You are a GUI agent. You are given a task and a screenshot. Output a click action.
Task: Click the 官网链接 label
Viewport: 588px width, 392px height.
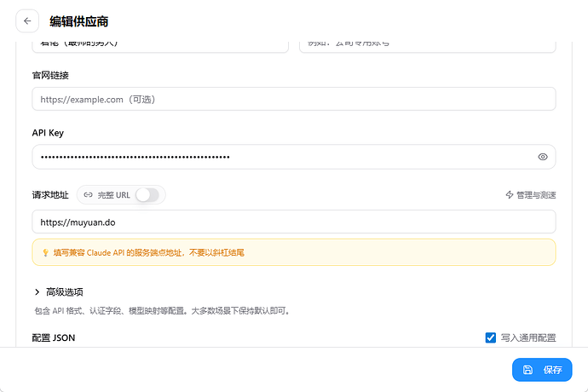(50, 75)
